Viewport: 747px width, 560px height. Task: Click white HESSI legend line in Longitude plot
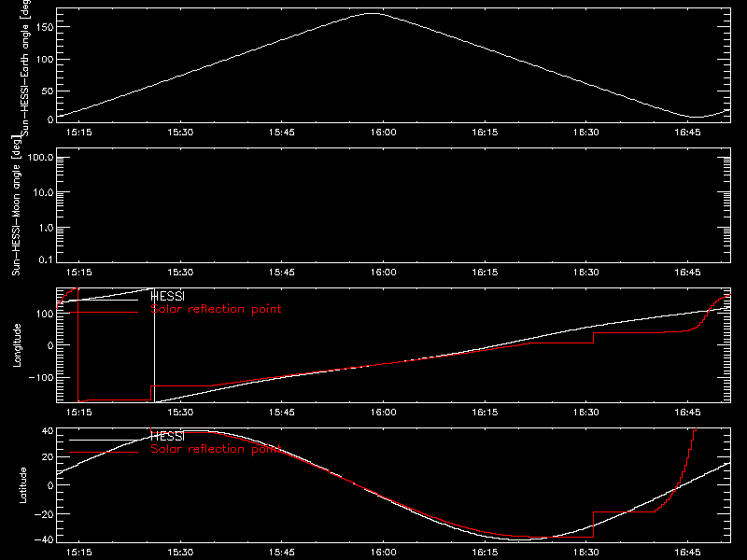pyautogui.click(x=104, y=300)
